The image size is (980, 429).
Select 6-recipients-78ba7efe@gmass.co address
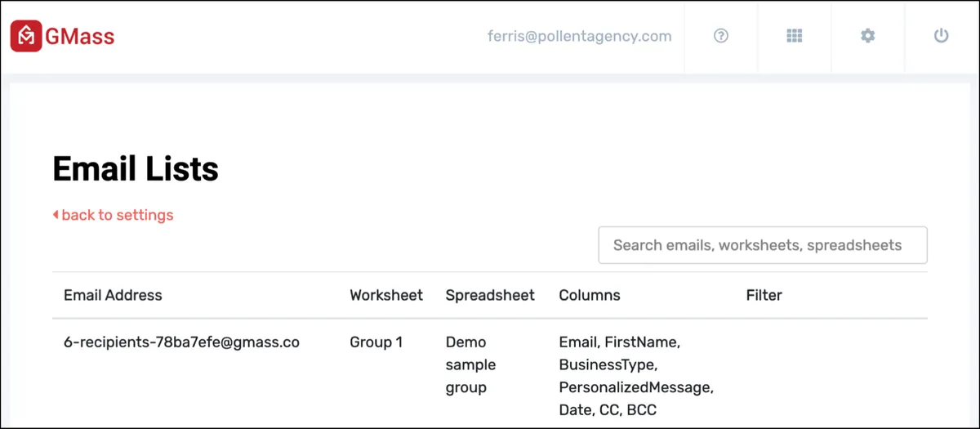coord(181,342)
